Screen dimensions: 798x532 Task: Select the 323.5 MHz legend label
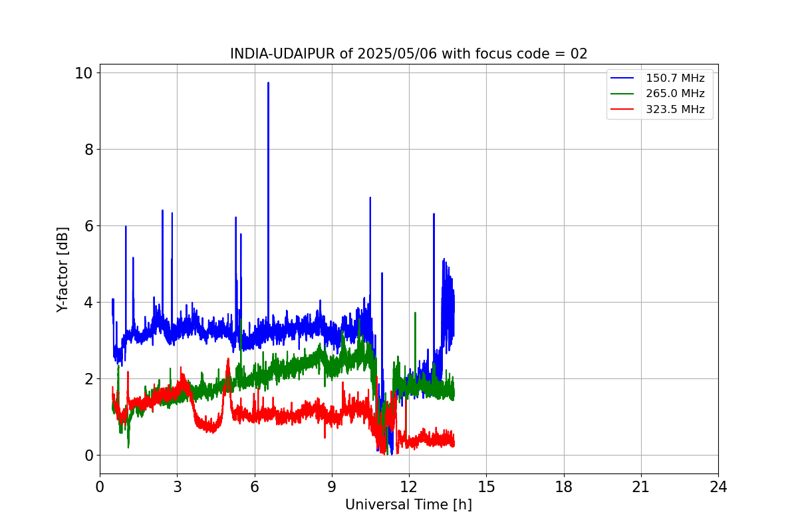pos(675,110)
